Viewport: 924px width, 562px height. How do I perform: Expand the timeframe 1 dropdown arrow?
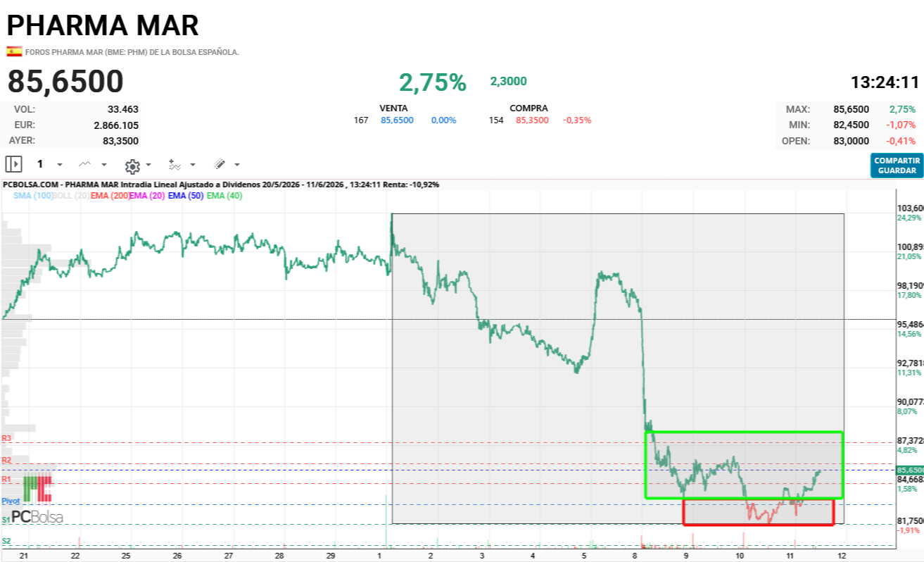(60, 165)
